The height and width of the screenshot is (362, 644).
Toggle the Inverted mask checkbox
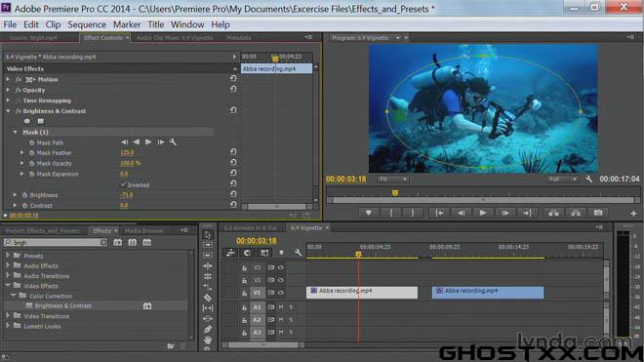123,185
